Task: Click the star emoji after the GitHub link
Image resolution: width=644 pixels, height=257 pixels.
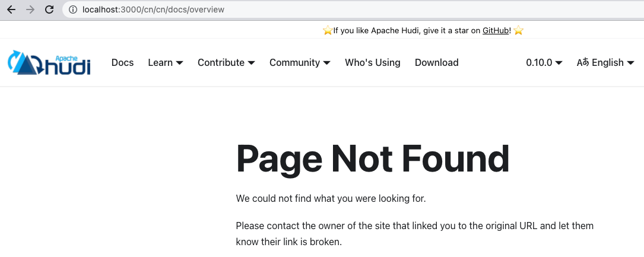Action: coord(518,30)
